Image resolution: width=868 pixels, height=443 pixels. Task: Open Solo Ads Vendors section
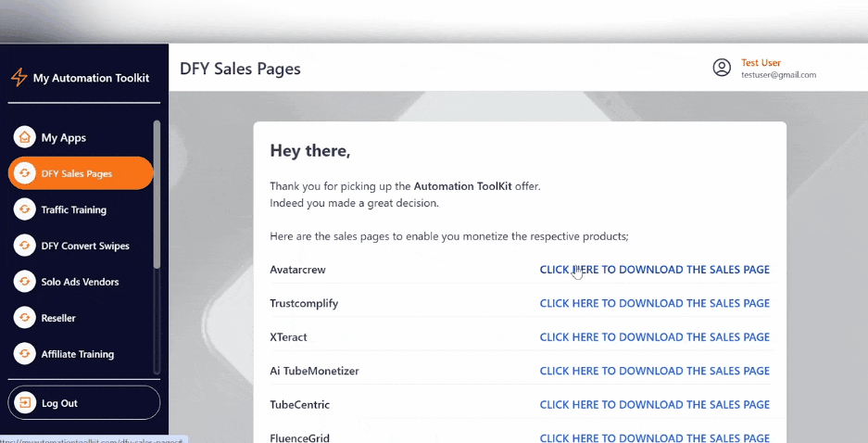(81, 282)
